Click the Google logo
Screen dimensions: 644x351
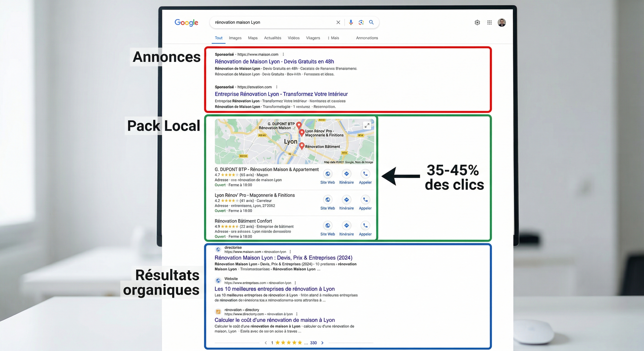[x=186, y=23]
